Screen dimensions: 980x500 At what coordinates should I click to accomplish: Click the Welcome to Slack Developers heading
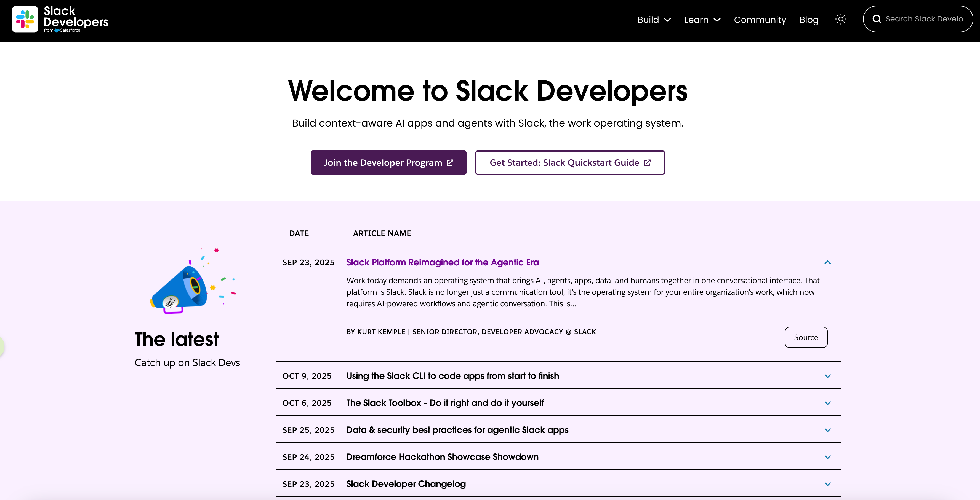(x=488, y=91)
